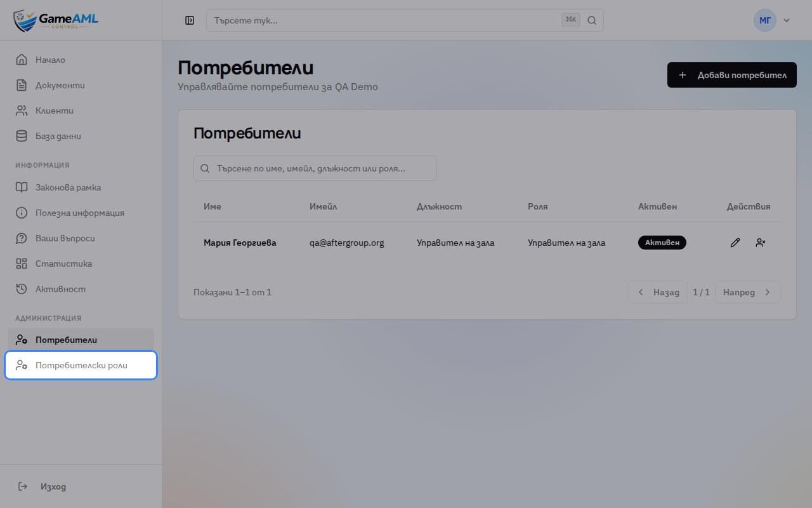Viewport: 812px width, 508px height.
Task: Go to Клиенти in the sidebar
Action: coord(81,110)
